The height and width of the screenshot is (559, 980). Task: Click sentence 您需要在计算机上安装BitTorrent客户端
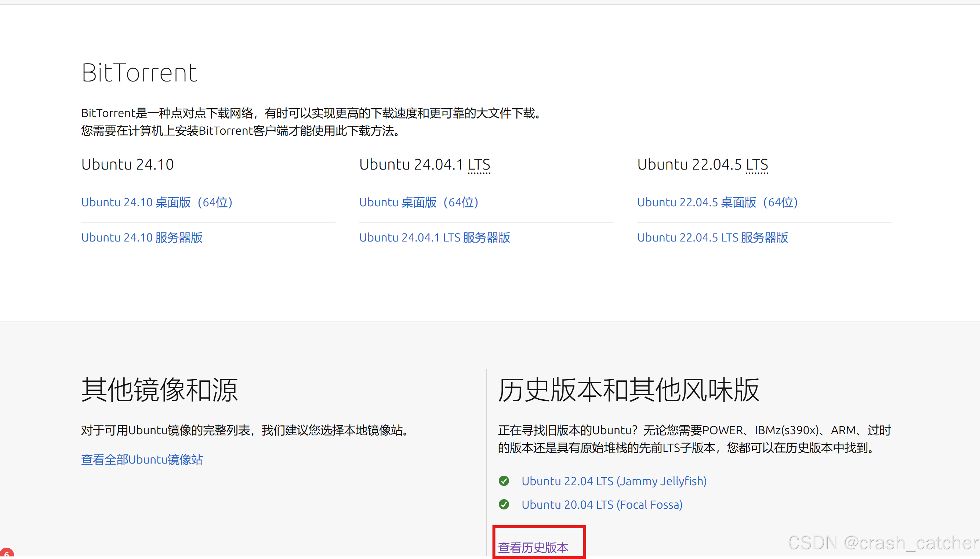(x=241, y=131)
